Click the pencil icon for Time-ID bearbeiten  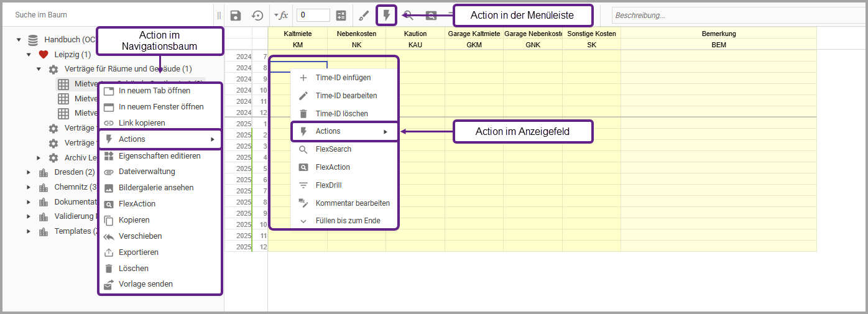point(303,96)
